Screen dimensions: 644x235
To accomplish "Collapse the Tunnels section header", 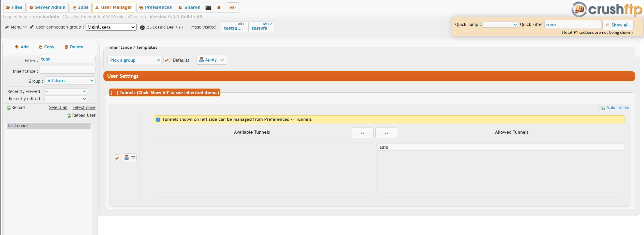I will (x=164, y=93).
